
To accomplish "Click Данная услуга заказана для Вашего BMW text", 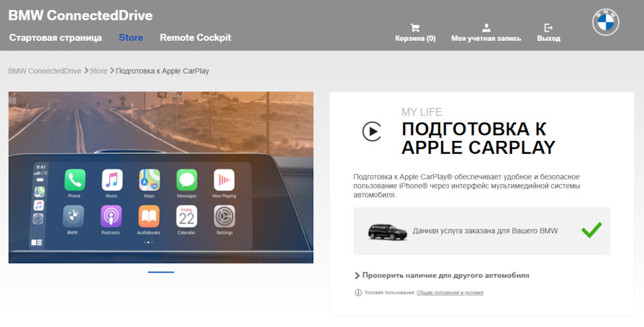I will [485, 231].
